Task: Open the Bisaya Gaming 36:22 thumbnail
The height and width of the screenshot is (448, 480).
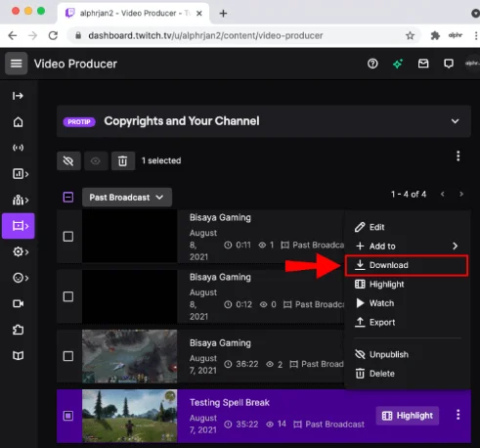Action: 130,356
